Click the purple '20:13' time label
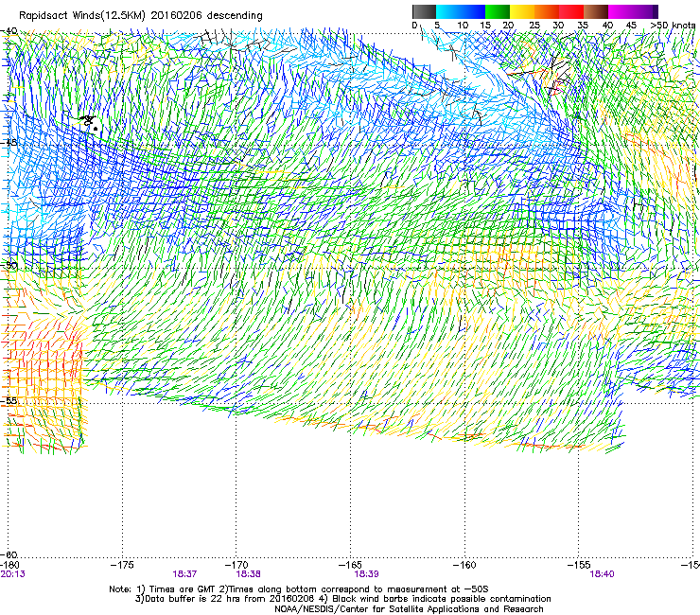Viewport: 700px width, 615px height. pos(12,574)
